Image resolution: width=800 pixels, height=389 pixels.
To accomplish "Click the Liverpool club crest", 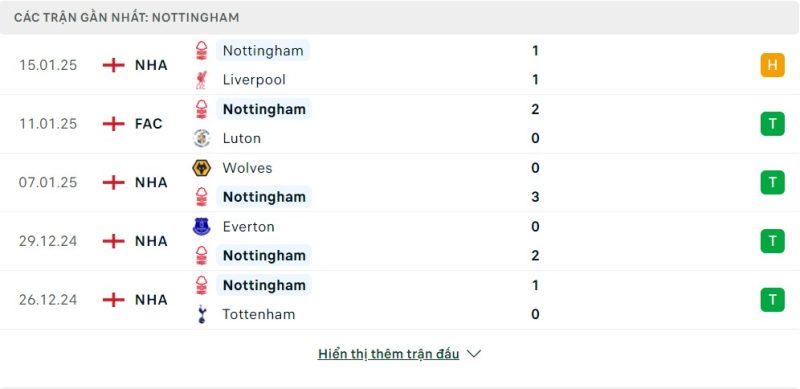I will (x=202, y=80).
